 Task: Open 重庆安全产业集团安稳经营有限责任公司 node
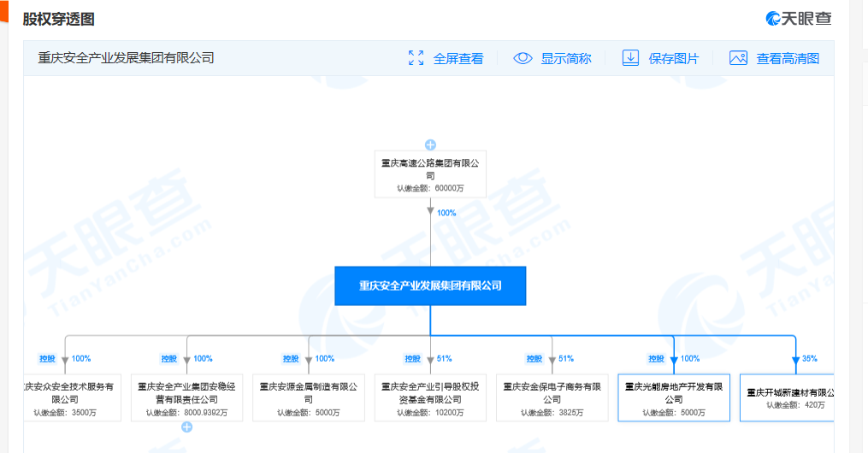point(187,397)
